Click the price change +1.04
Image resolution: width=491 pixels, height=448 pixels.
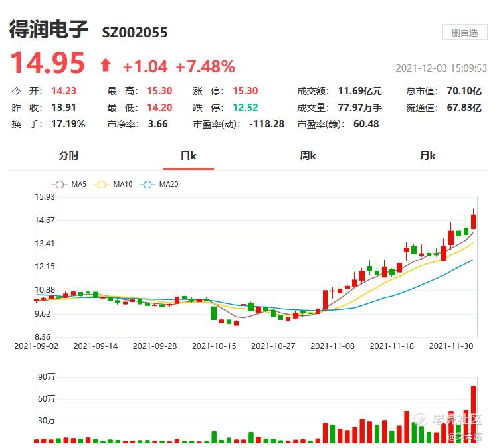click(146, 66)
